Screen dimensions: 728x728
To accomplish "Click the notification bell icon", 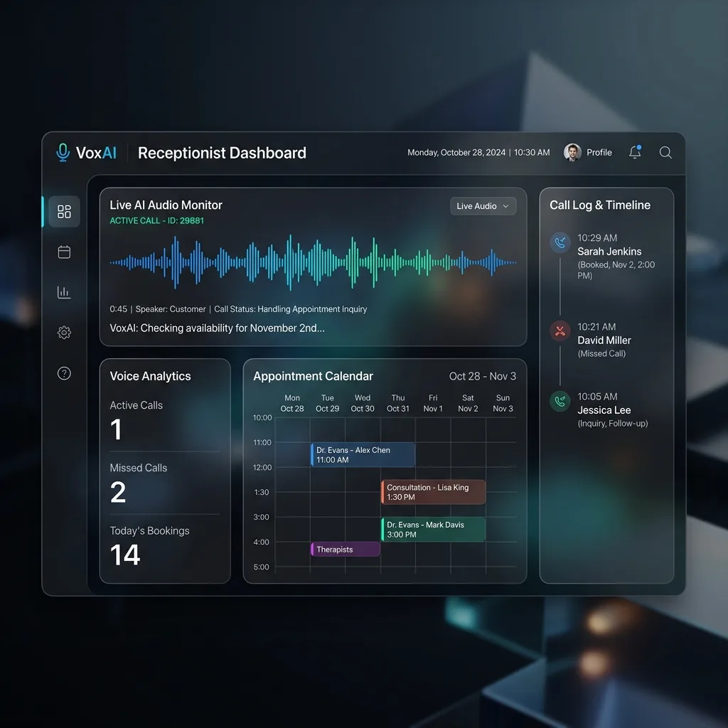I will pyautogui.click(x=635, y=152).
